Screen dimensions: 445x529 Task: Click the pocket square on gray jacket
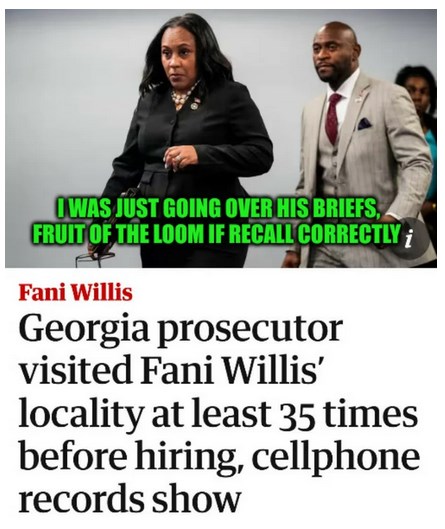click(x=365, y=123)
